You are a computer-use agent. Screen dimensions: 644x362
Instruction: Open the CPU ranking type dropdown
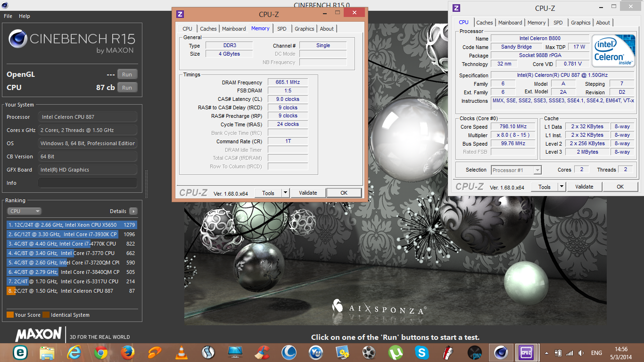point(24,211)
